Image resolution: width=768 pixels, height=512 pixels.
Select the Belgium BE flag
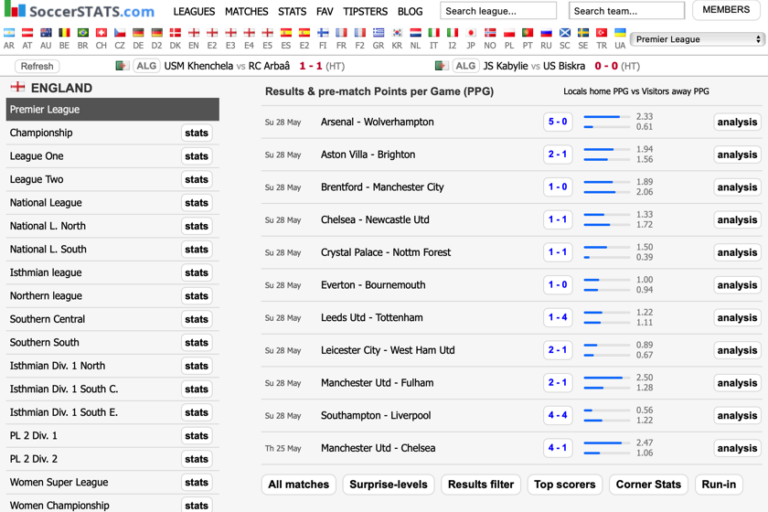tap(64, 33)
